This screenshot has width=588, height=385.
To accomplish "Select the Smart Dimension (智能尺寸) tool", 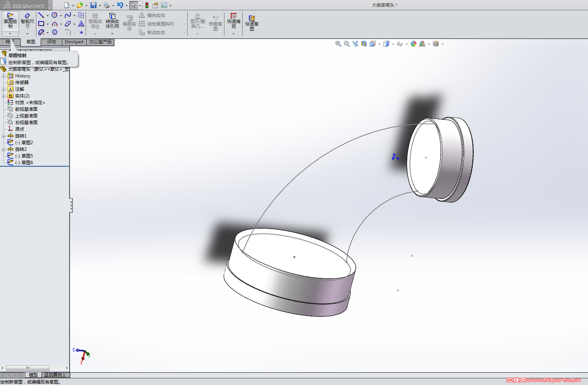I will [27, 21].
